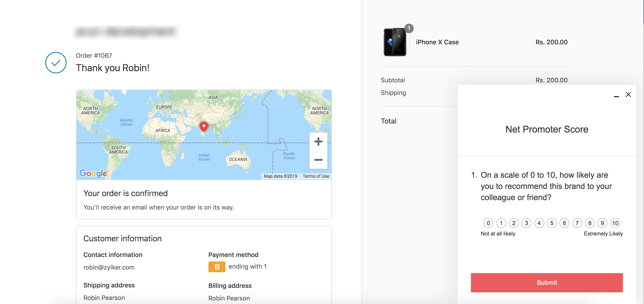Viewport: 644px width, 304px height.
Task: Open the map Terms of Use link
Action: coord(316,176)
